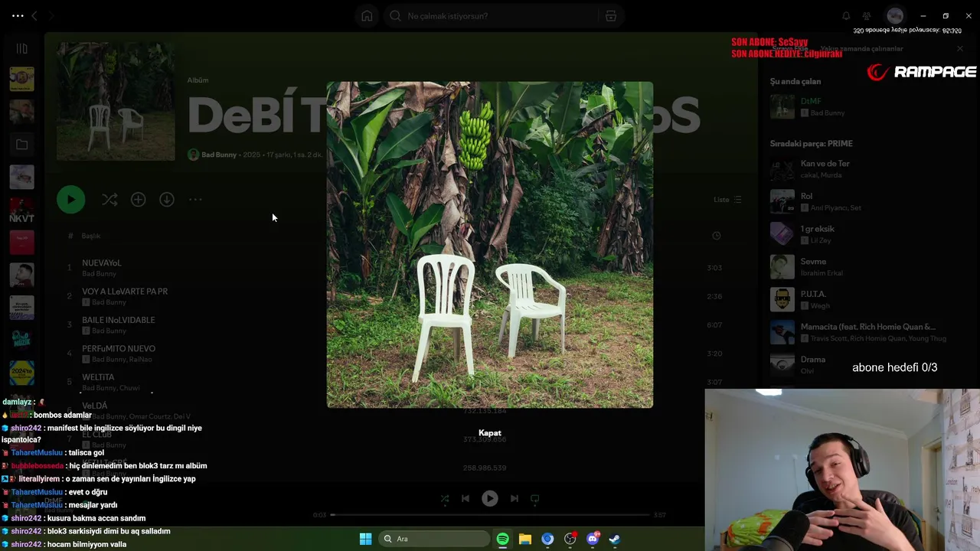The height and width of the screenshot is (551, 980).
Task: Close the queue panel with the X
Action: click(x=960, y=49)
